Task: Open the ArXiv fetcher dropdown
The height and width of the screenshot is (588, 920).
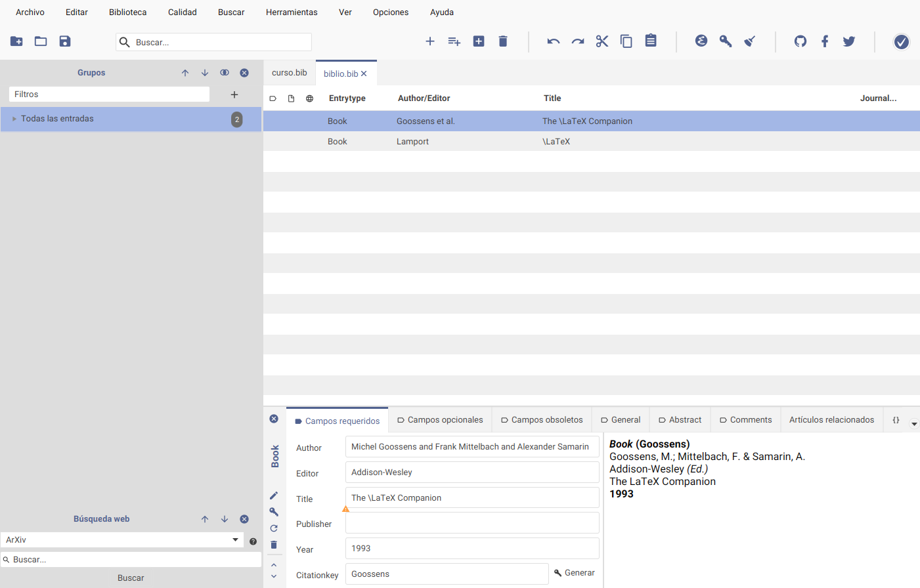Action: point(122,540)
